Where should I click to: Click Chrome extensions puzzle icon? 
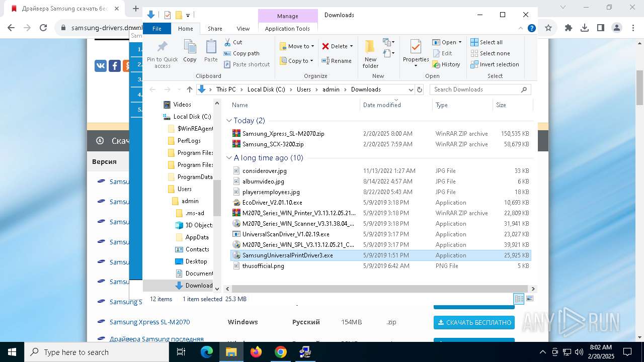click(569, 28)
